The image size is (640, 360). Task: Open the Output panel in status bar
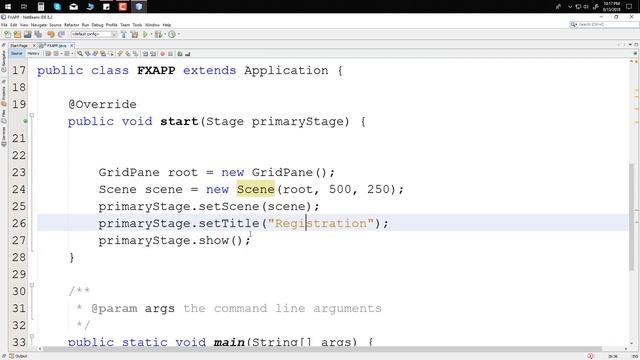pos(18,356)
